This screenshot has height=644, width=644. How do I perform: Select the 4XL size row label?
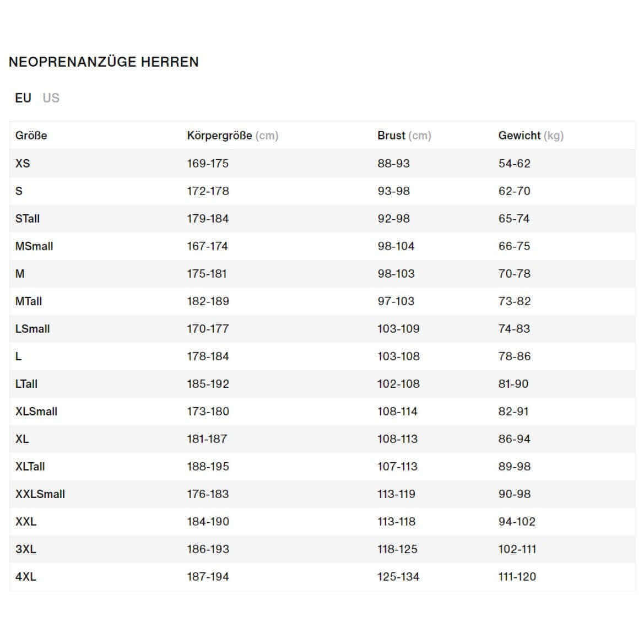26,577
